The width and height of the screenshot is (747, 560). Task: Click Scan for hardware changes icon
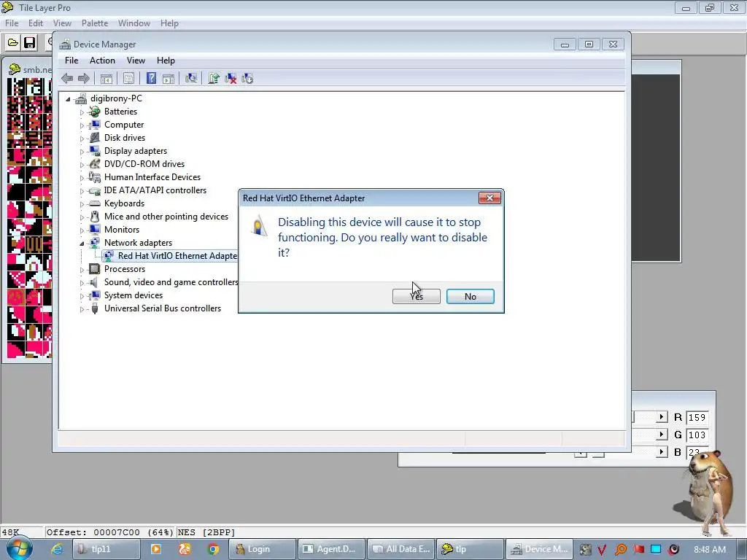click(x=191, y=78)
